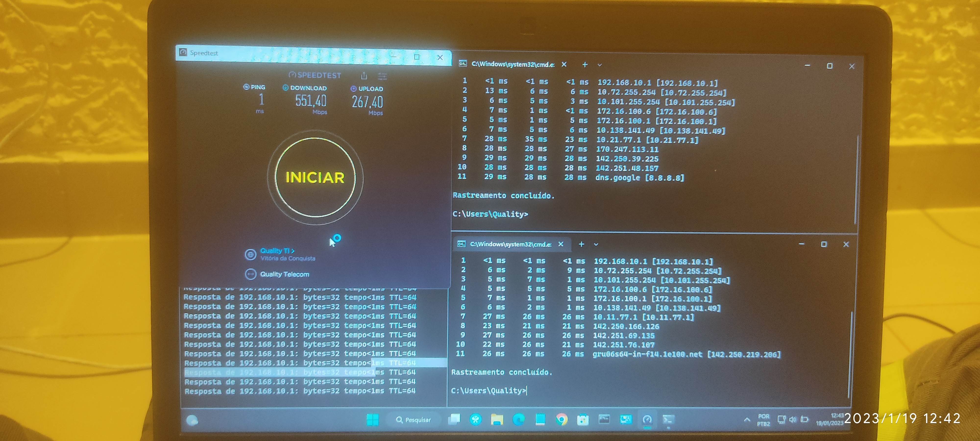This screenshot has width=980, height=441.
Task: Close the lower cmd.exe tab
Action: (x=561, y=244)
